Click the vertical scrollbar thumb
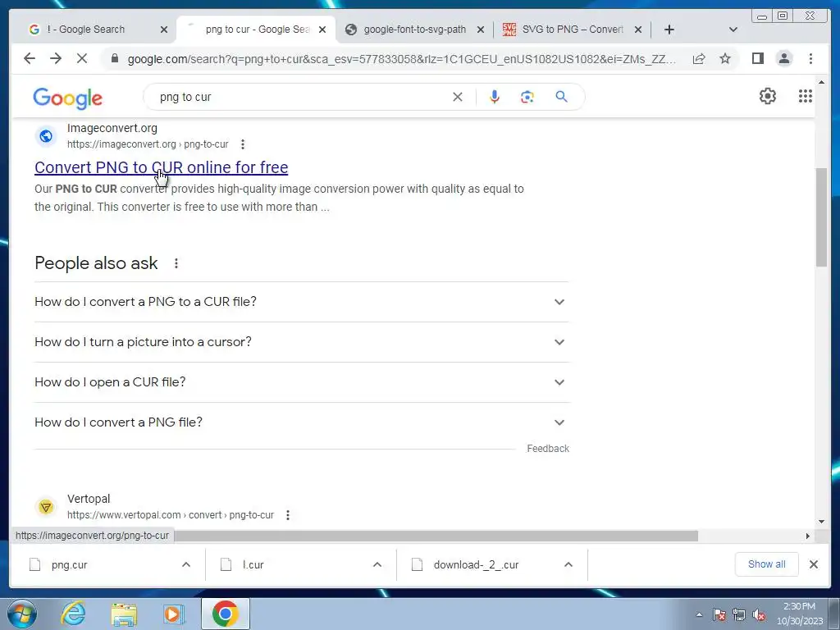 coord(821,217)
